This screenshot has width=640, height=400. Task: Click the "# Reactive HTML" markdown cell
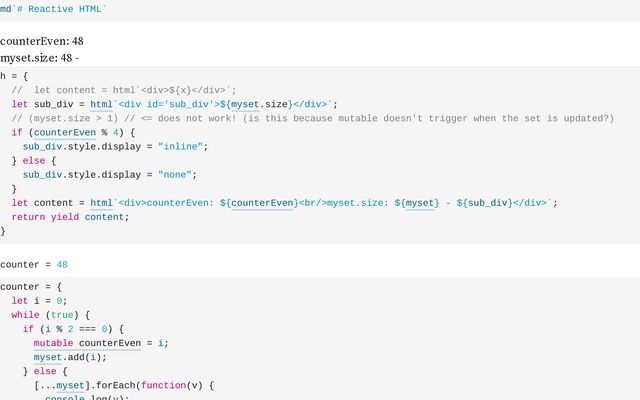pyautogui.click(x=60, y=8)
